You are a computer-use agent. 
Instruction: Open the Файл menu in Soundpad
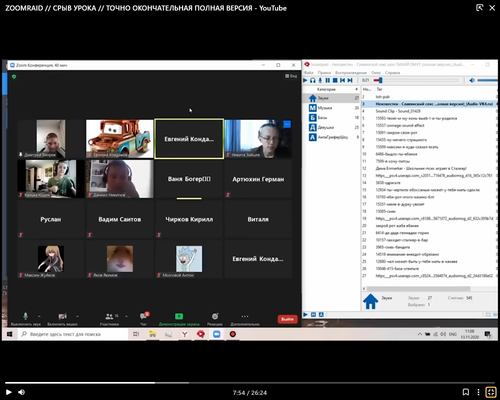pos(309,72)
